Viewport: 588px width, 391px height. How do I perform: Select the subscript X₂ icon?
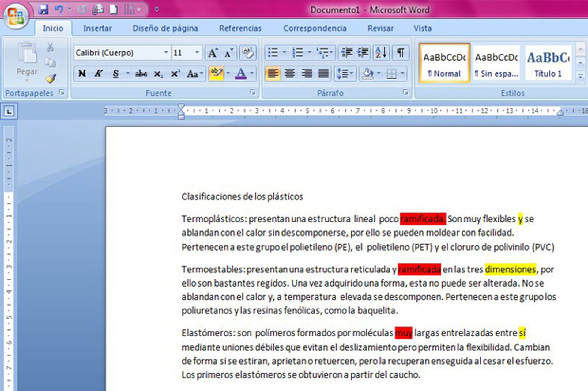click(x=158, y=74)
